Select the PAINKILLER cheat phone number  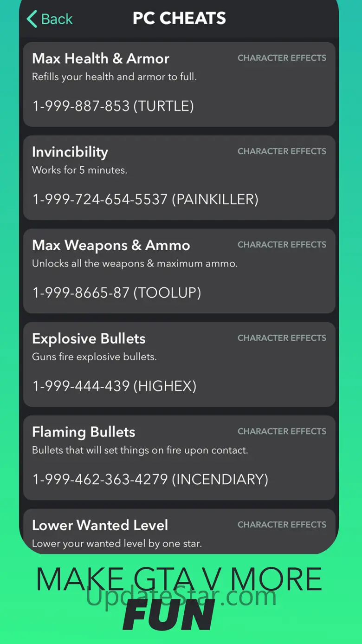(x=145, y=200)
